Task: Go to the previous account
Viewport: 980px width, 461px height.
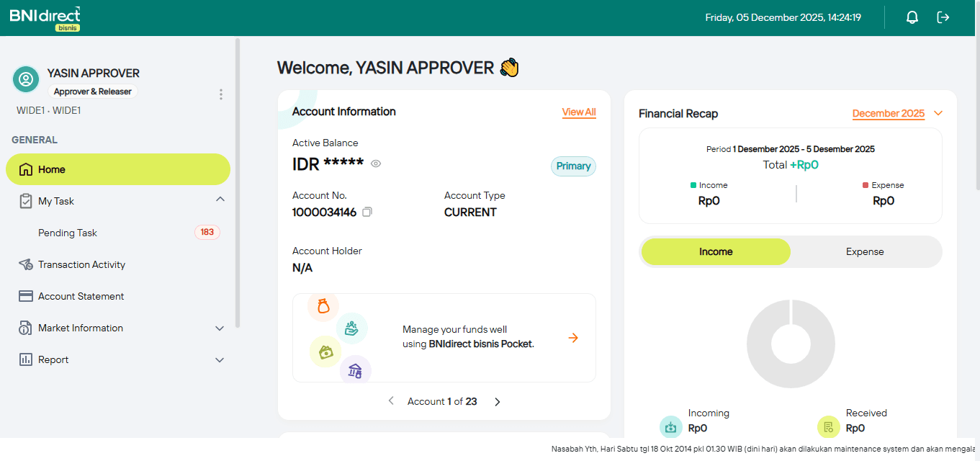Action: point(391,400)
